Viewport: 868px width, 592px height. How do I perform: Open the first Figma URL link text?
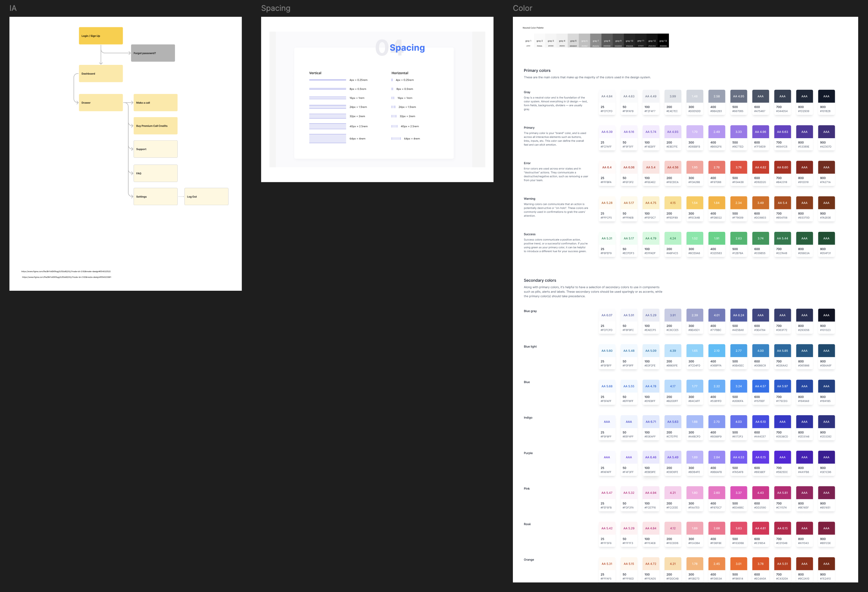click(66, 271)
